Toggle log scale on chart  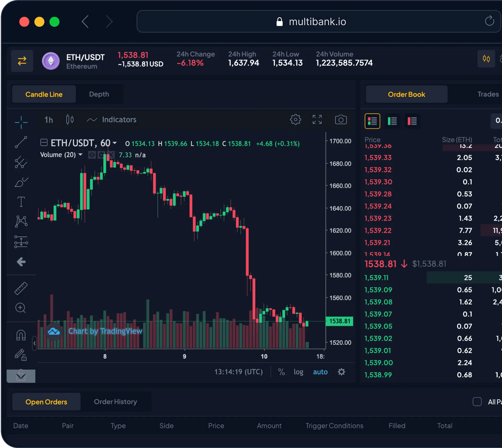coord(298,372)
